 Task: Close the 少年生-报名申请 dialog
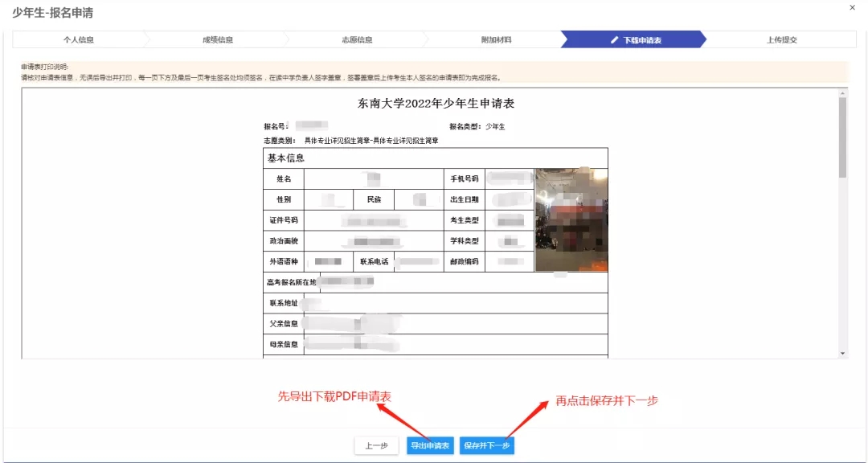click(852, 7)
